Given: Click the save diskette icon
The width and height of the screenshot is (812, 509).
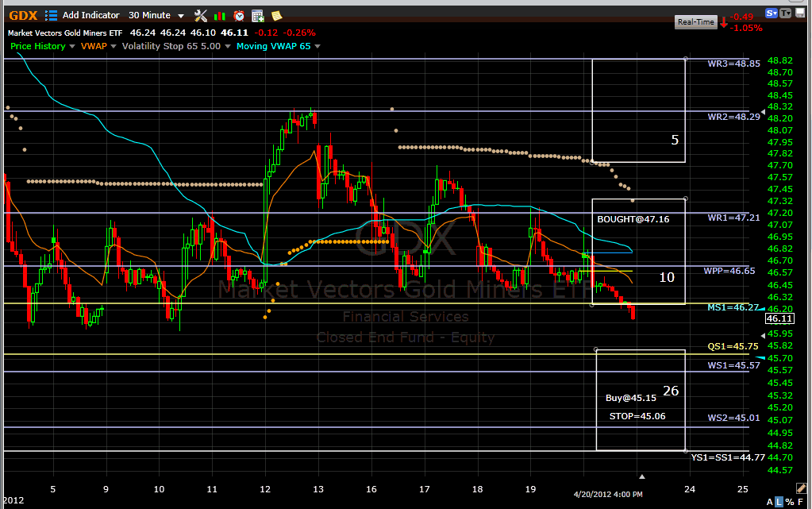Looking at the screenshot, I should (x=800, y=13).
